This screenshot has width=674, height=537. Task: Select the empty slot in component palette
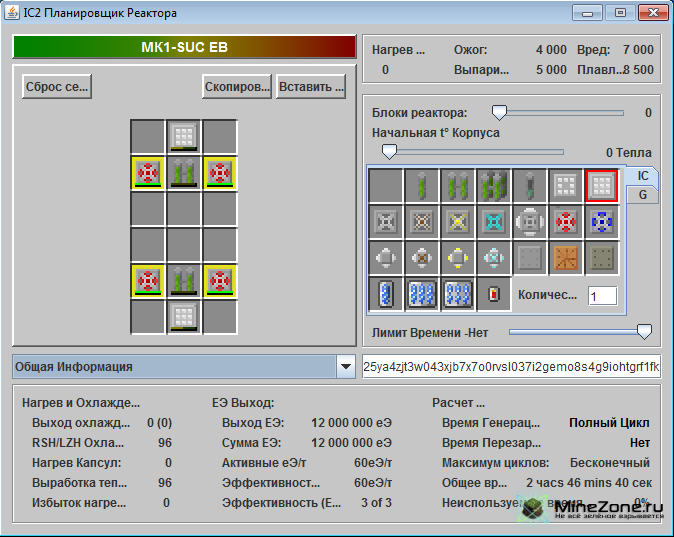(386, 185)
